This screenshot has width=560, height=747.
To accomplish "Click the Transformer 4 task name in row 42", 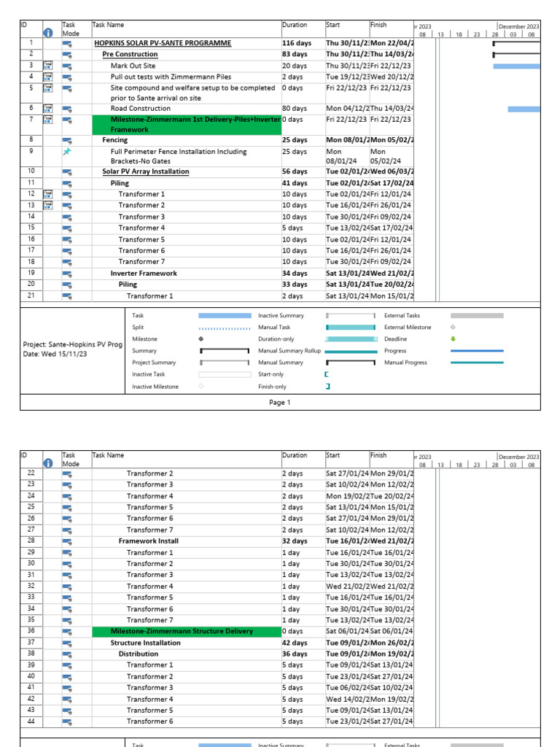I will pyautogui.click(x=150, y=700).
